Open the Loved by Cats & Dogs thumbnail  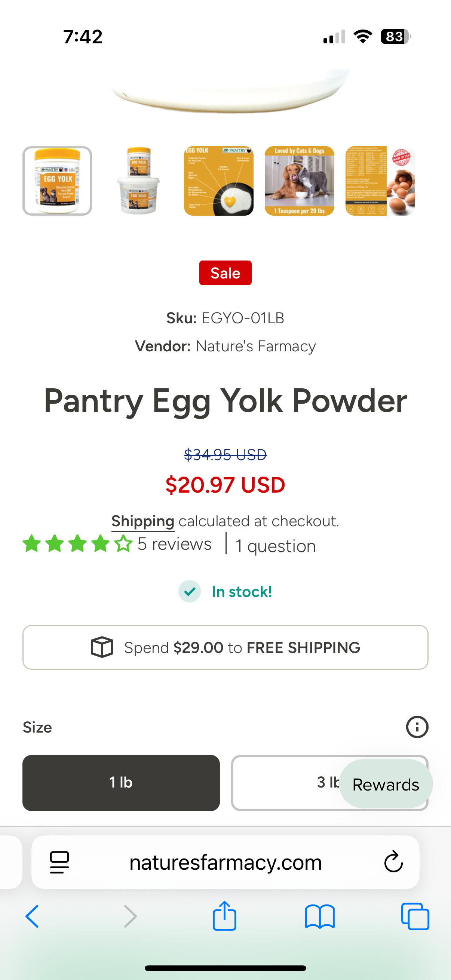coord(300,181)
